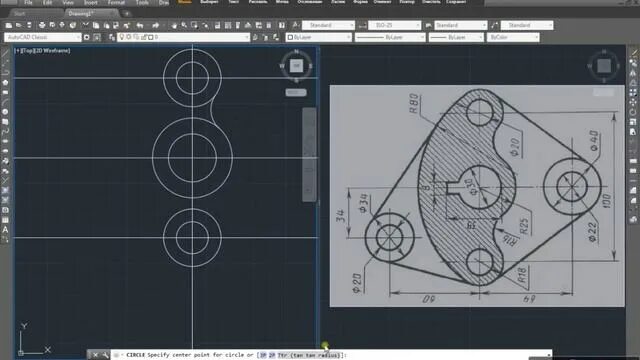Click the Multileader Style icon
This screenshot has height=360, width=640.
click(494, 25)
